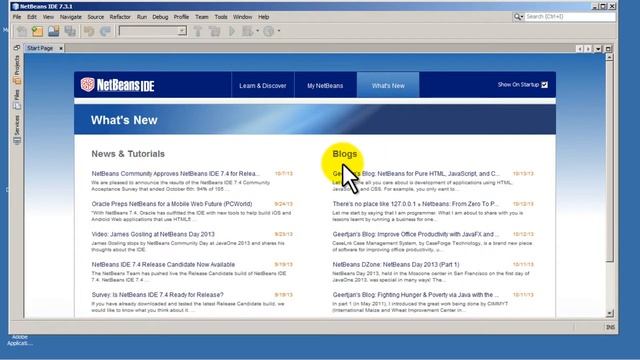Click the Save All toolbar icon
This screenshot has width=640, height=360.
70,31
